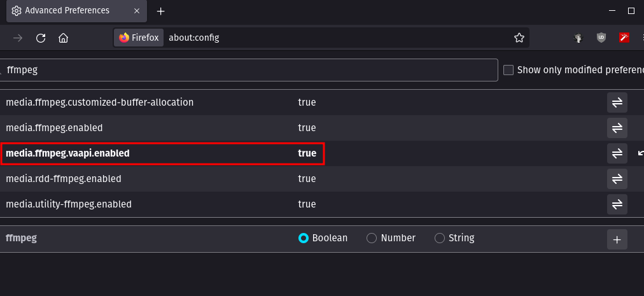Enable Show only modified preferences

(x=508, y=70)
